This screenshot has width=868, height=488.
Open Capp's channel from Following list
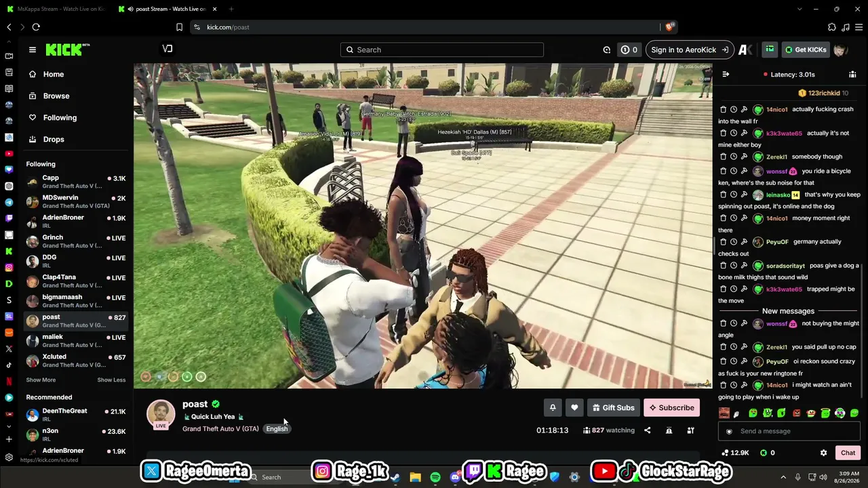pos(76,182)
